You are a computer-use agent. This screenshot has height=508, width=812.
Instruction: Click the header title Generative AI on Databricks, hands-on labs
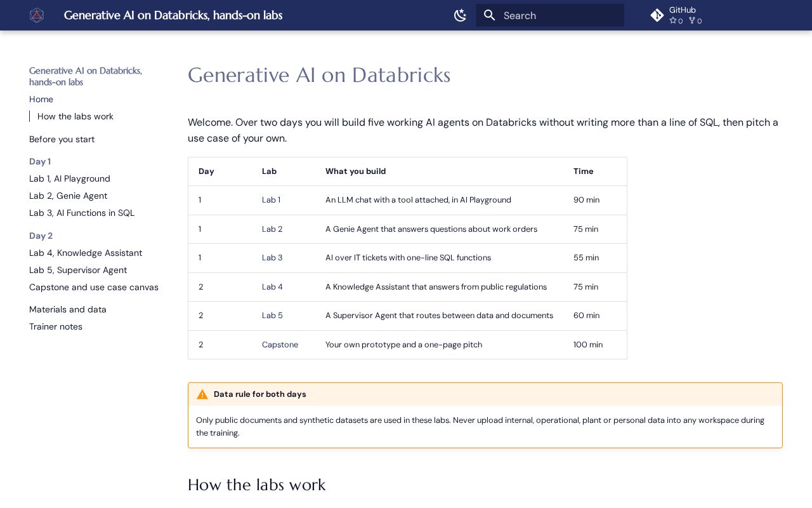173,15
